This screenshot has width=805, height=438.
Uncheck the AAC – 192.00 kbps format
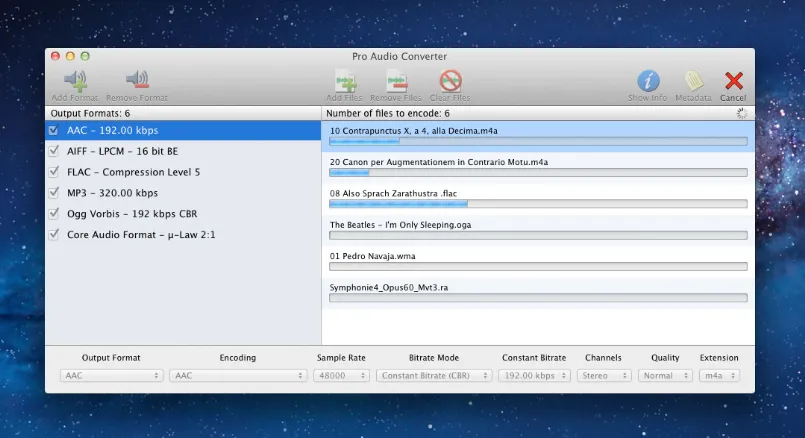53,130
